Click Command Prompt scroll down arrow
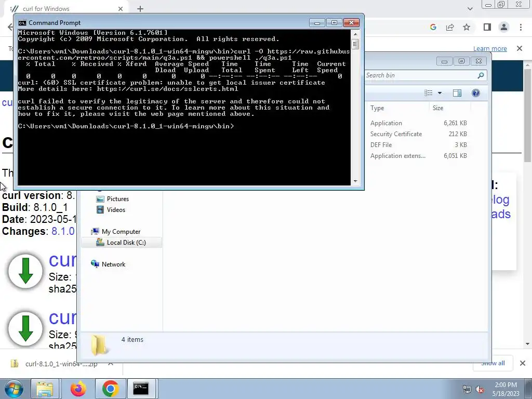The image size is (532, 399). coord(355,181)
